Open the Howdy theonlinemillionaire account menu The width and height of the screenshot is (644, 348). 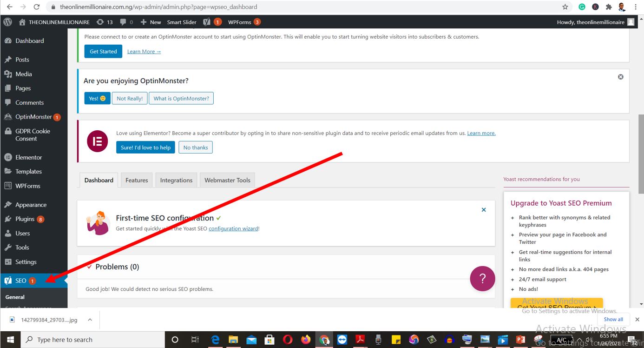coord(596,22)
